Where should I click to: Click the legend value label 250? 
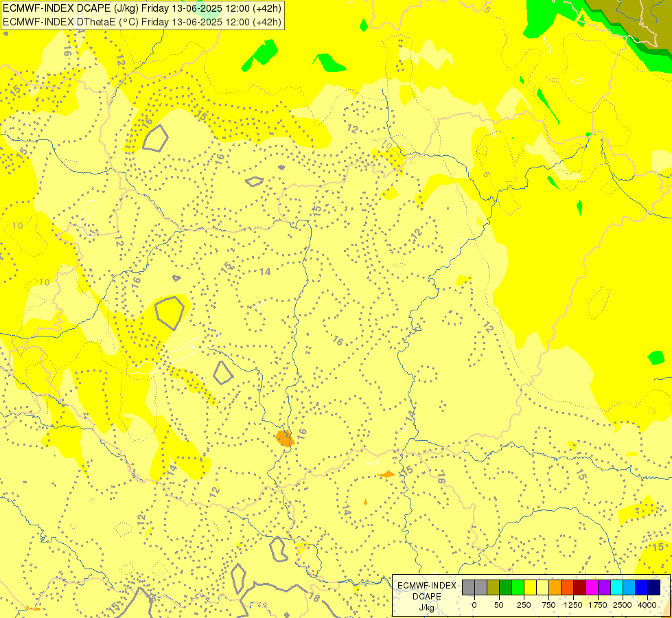tap(524, 605)
